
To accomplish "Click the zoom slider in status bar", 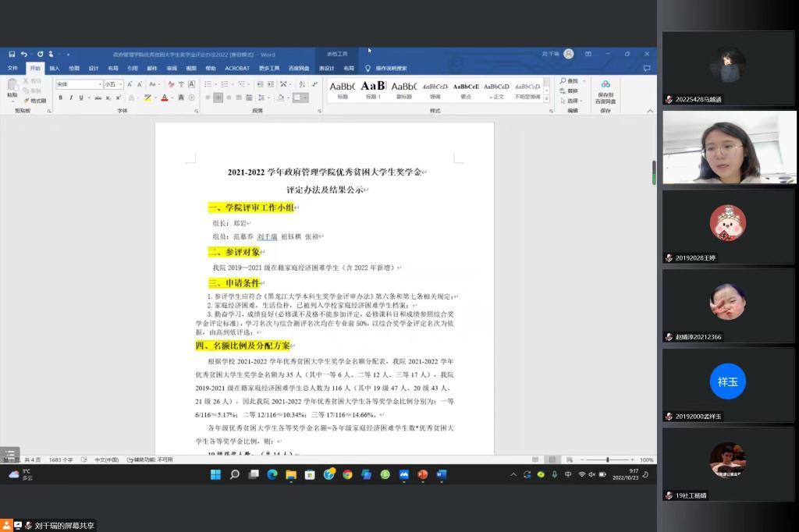I will (x=608, y=459).
